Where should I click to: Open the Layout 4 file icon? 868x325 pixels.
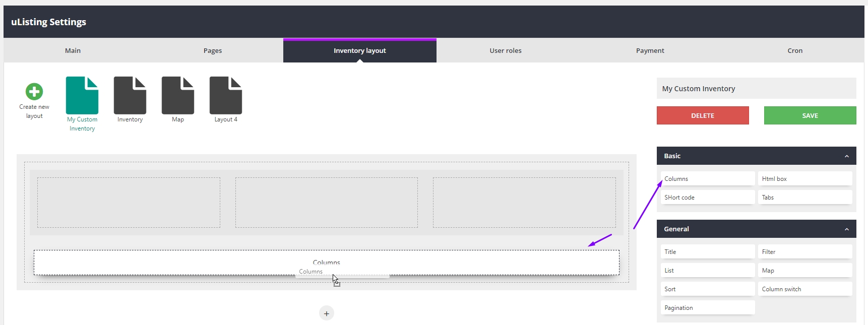[x=226, y=96]
